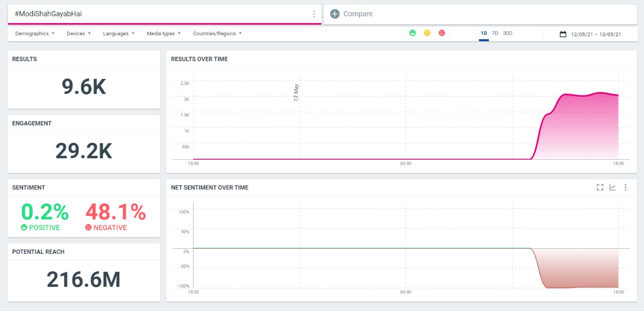Filter by positive sentiment green smiley
644x311 pixels.
pyautogui.click(x=413, y=33)
